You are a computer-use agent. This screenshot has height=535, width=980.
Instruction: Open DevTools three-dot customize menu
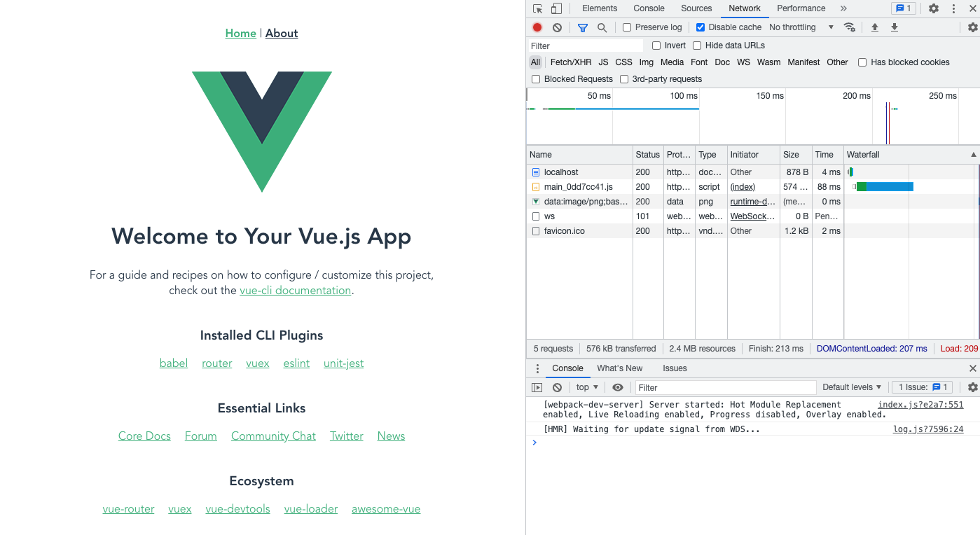(953, 8)
